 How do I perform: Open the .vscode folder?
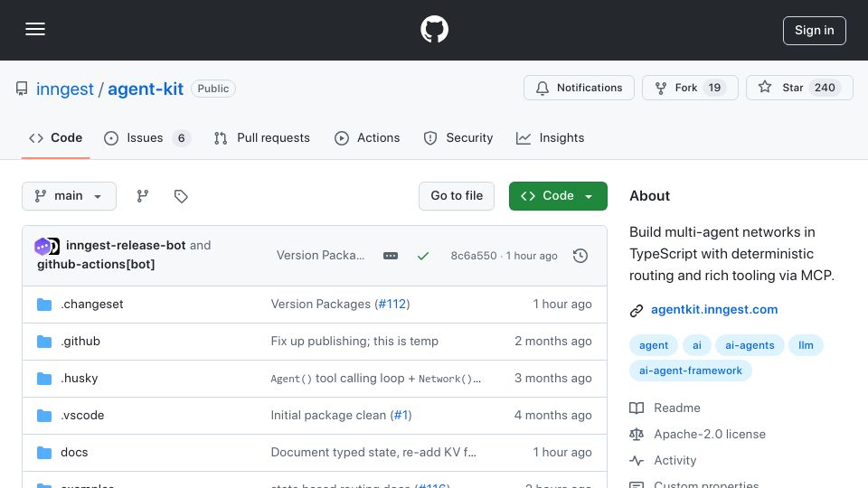tap(82, 416)
